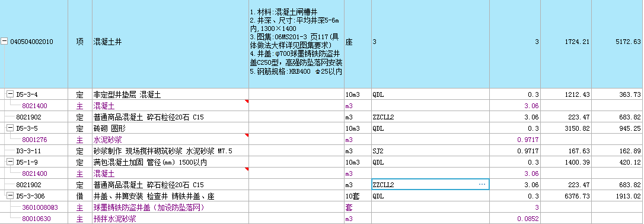Select 砂浆制作 现场搅拌砌筑砂浆 name cell
The image size is (644, 224).
[x=170, y=151]
